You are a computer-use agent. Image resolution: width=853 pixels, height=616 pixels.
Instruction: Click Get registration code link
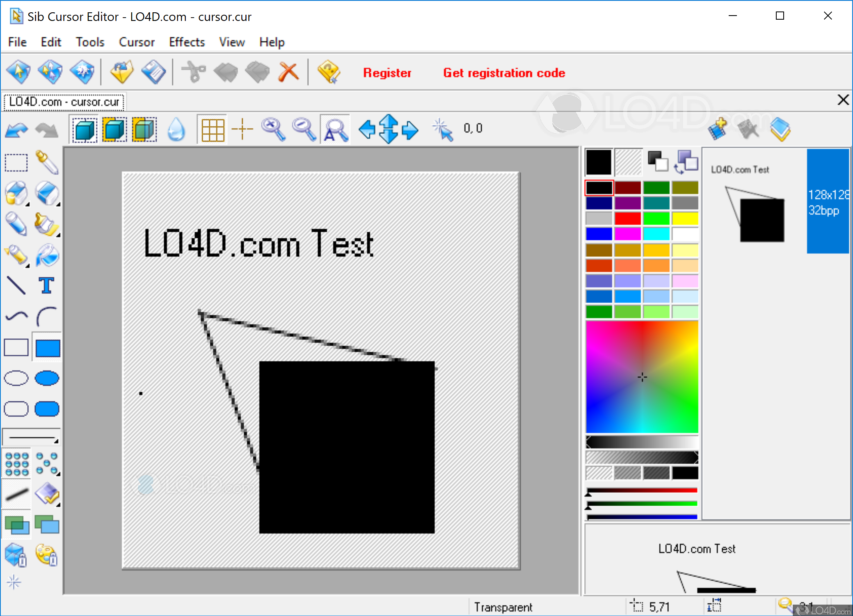[x=504, y=73]
